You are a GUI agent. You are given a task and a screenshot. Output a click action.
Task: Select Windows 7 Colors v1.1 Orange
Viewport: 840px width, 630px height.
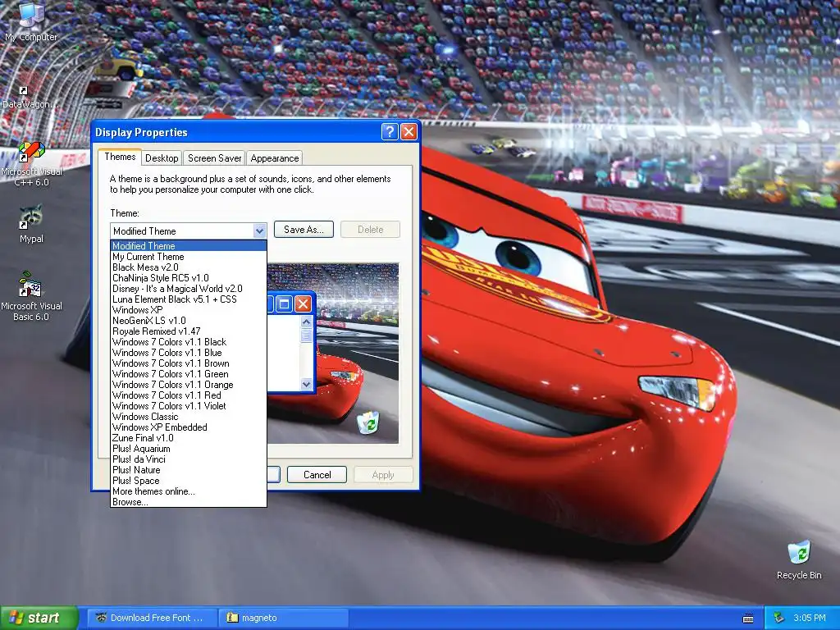189,385
